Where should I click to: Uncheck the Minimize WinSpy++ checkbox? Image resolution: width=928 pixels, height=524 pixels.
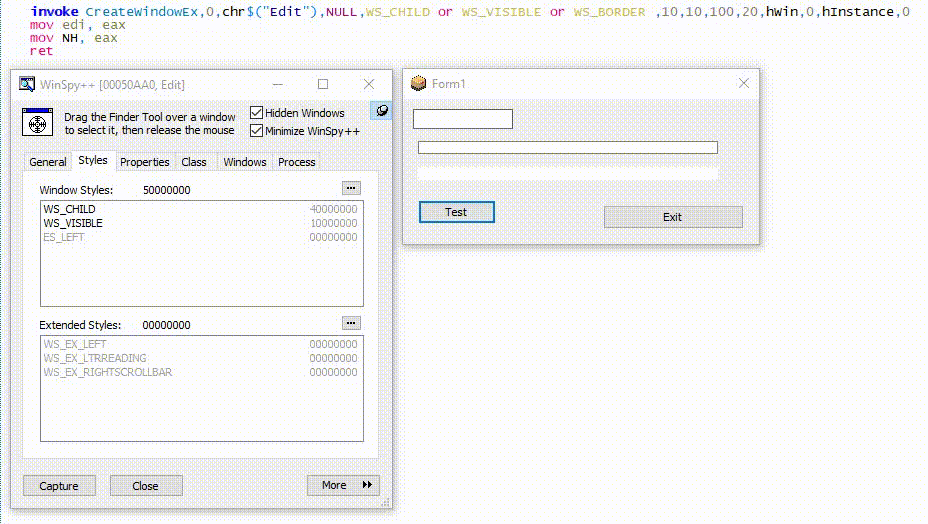pyautogui.click(x=257, y=131)
